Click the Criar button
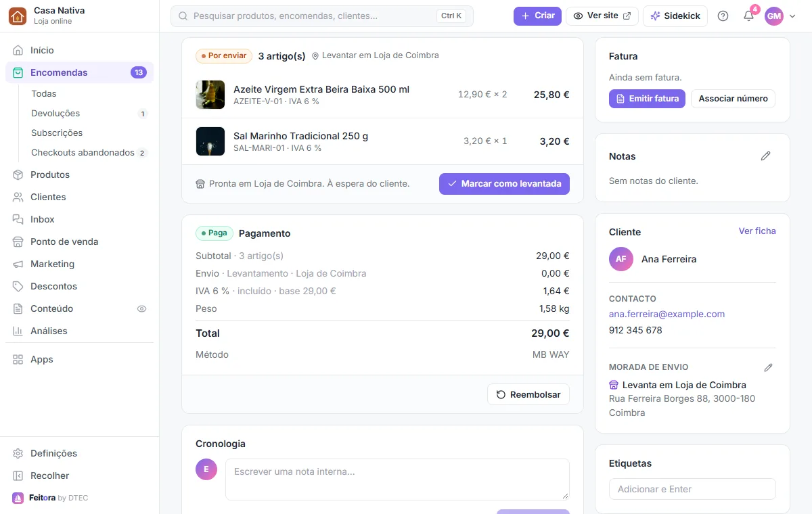 pyautogui.click(x=537, y=16)
